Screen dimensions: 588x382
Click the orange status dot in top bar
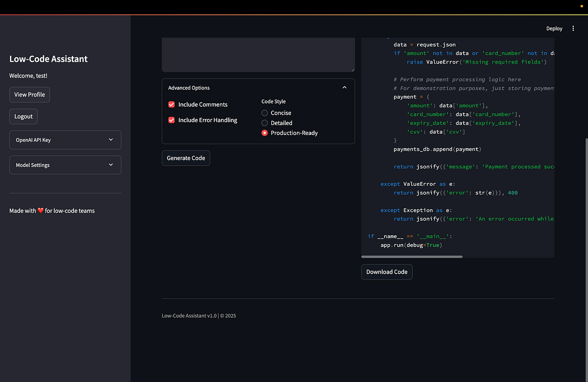pyautogui.click(x=581, y=7)
